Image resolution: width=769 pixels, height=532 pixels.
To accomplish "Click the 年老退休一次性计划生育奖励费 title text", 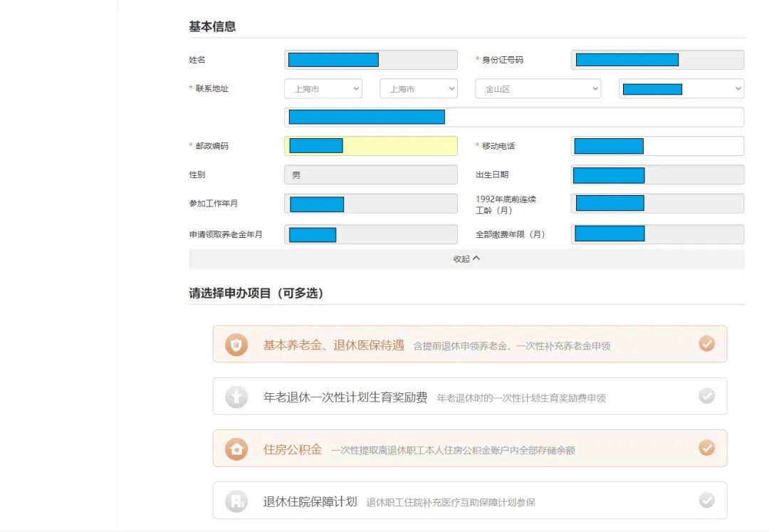I will [x=345, y=397].
